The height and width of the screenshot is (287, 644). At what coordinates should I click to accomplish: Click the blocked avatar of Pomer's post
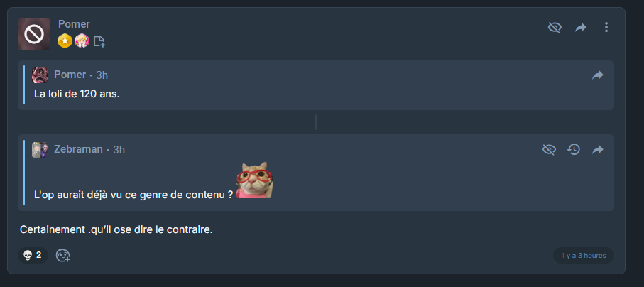(x=34, y=34)
